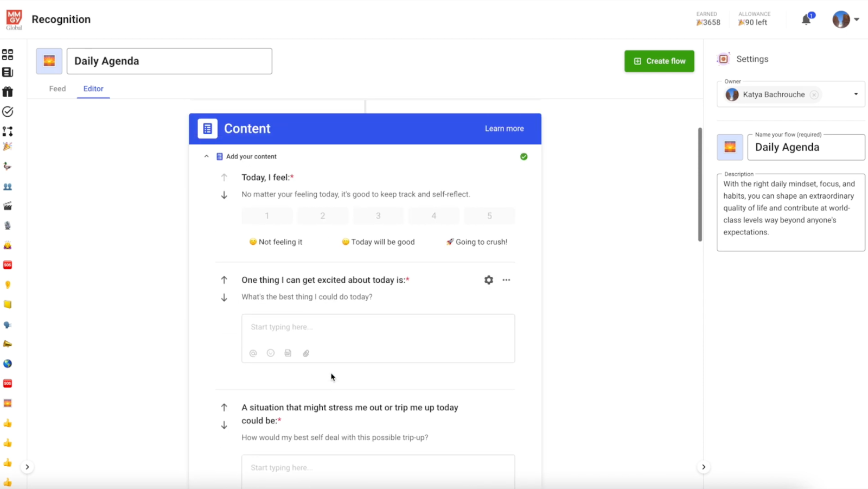The width and height of the screenshot is (868, 489).
Task: Click the Create flow button
Action: pyautogui.click(x=659, y=61)
